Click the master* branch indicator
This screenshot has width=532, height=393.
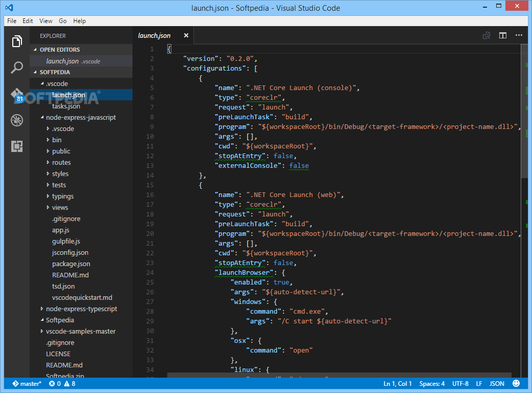click(x=27, y=383)
